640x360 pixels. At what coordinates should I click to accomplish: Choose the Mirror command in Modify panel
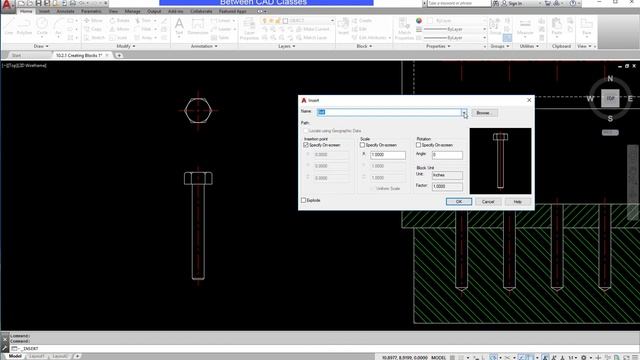[120, 29]
